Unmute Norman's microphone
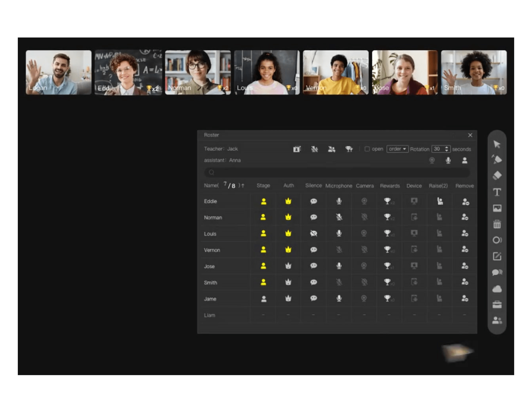Viewport: 532px width, 407px height. 339,217
